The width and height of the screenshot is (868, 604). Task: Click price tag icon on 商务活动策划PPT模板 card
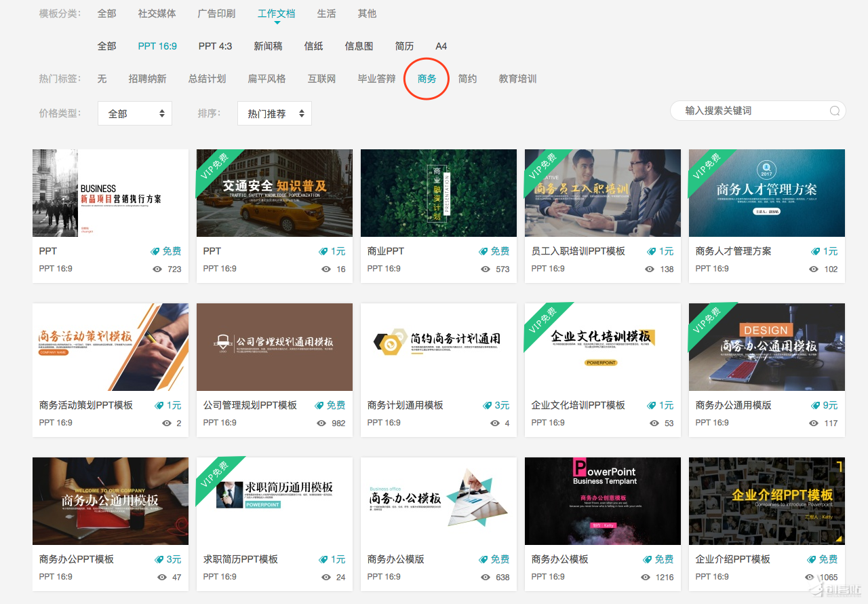159,405
